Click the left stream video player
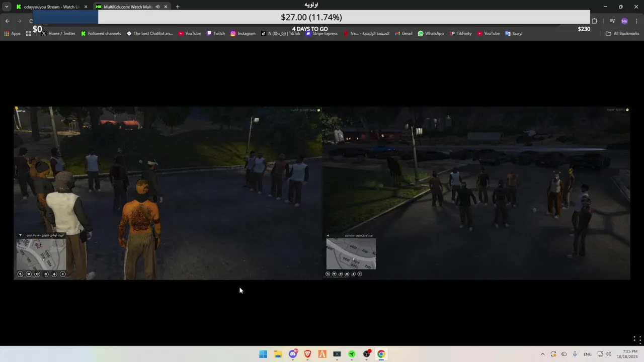644x362 pixels. click(168, 193)
